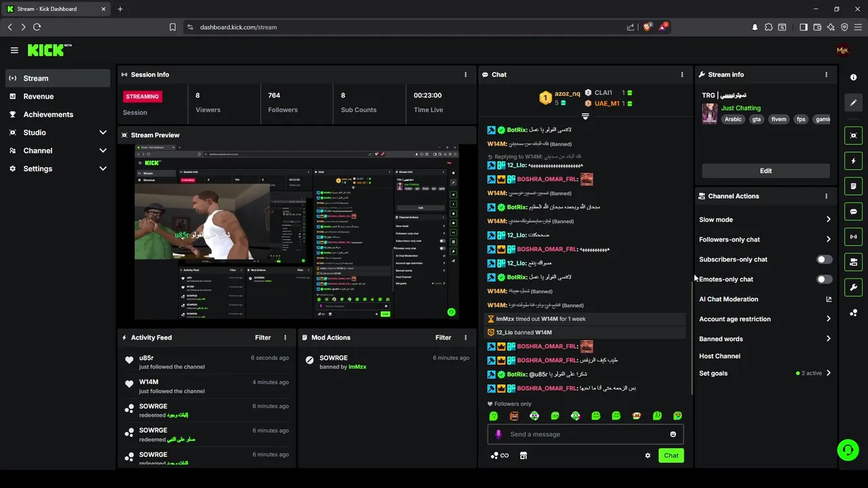Click the fivem stream tag
Viewport: 868px width, 488px height.
click(778, 119)
